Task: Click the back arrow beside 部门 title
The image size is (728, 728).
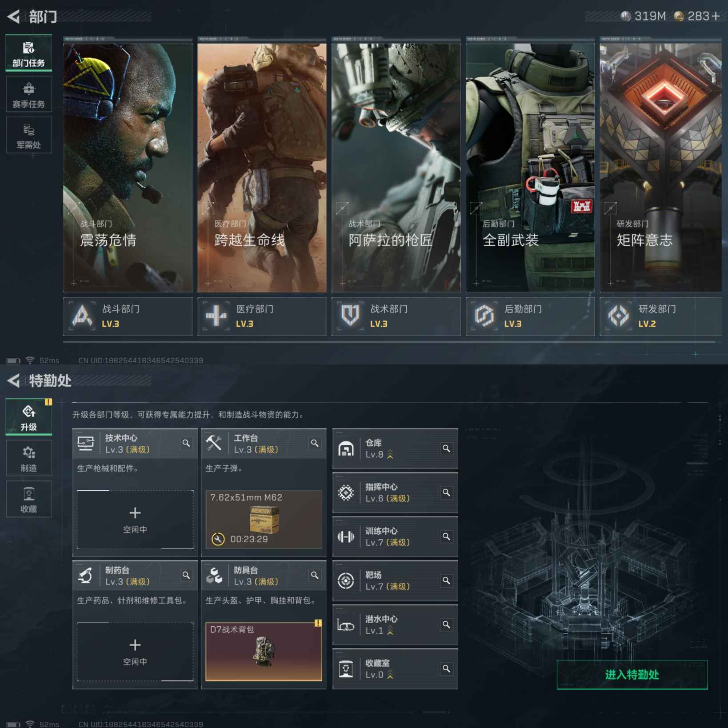Action: (14, 17)
